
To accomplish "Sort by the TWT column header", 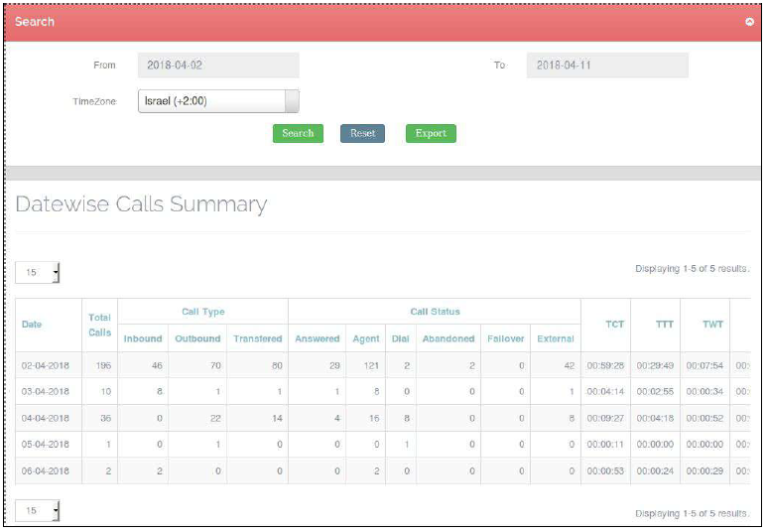I will [712, 325].
